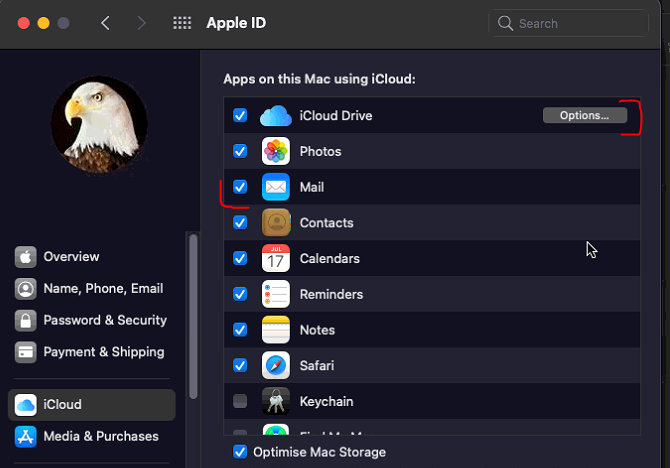Open Name, Phone, Email section

[x=91, y=288]
